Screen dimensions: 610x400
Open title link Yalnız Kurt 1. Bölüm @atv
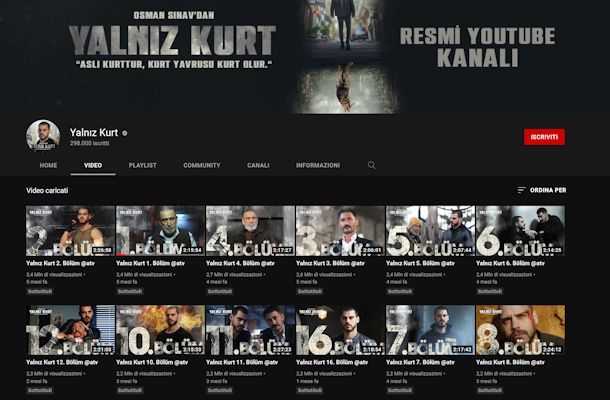tap(150, 263)
